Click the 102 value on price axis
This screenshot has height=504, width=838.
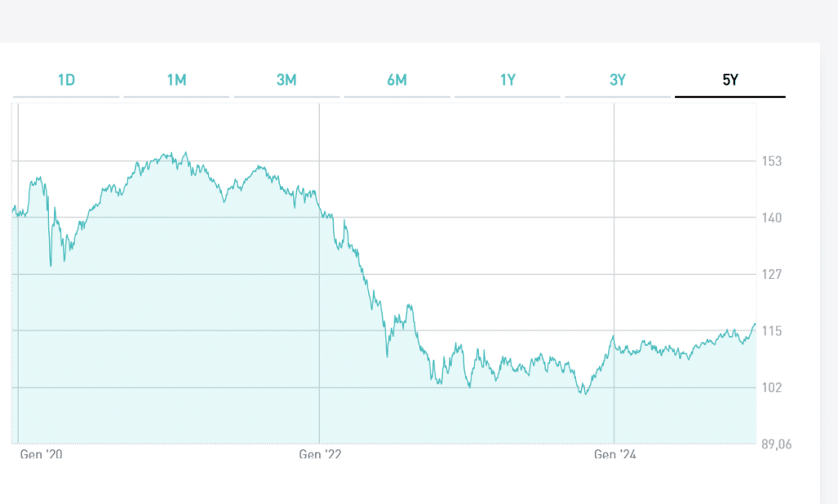(x=772, y=387)
